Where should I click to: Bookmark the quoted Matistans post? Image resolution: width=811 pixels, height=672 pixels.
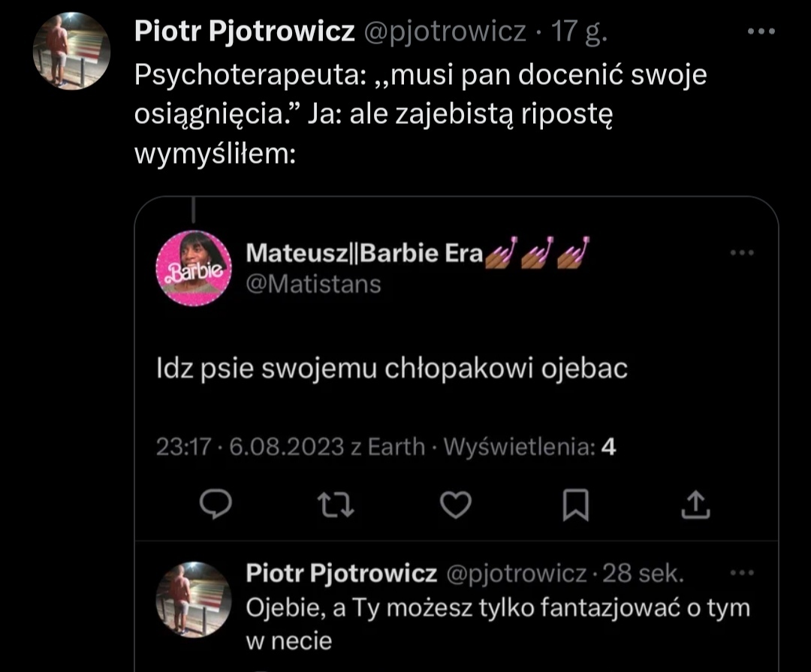tap(575, 506)
